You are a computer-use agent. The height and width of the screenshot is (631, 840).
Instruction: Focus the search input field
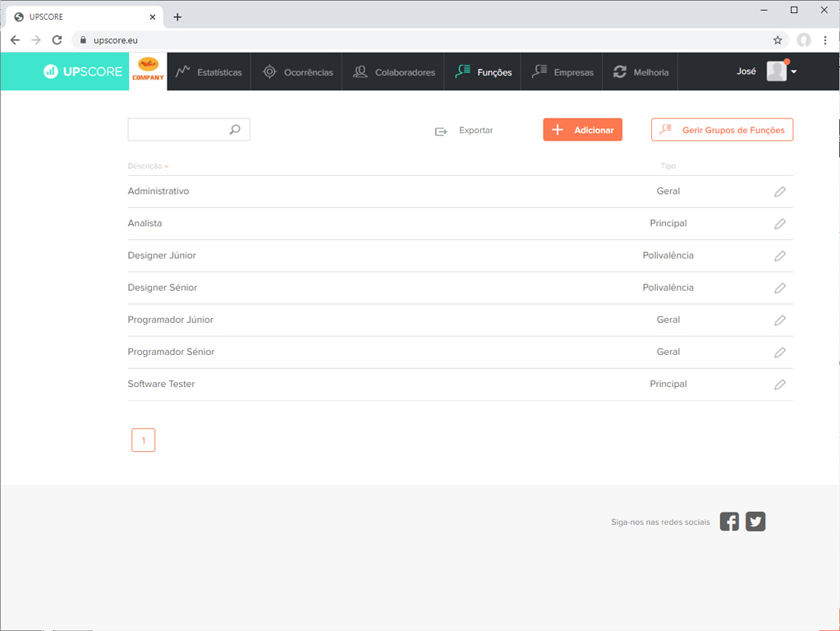coord(189,130)
